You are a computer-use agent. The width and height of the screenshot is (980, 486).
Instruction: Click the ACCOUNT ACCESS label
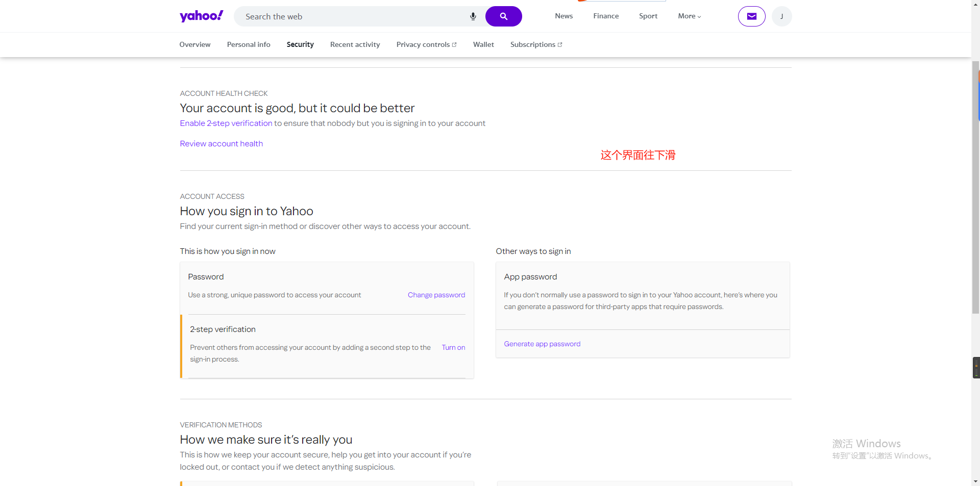point(212,196)
